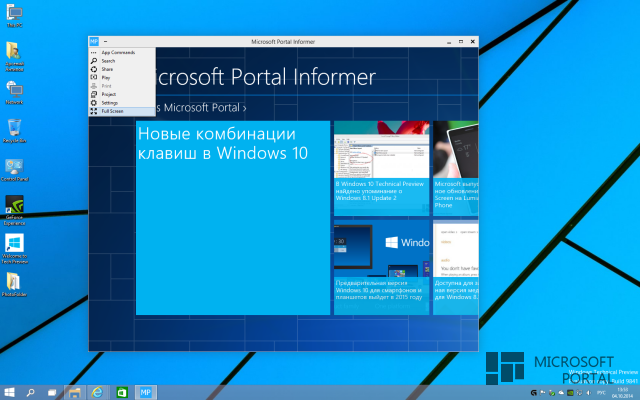
Task: Select Search in the app menu
Action: [x=122, y=61]
